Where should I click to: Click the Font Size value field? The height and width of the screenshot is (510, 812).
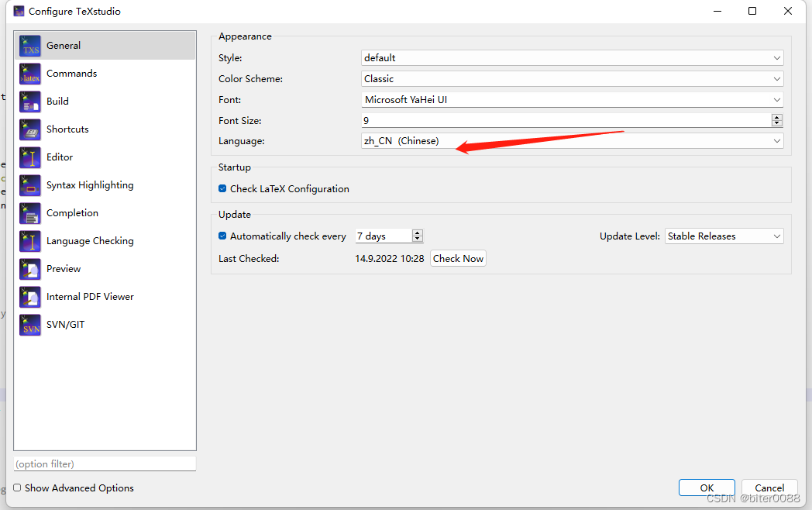[x=566, y=120]
